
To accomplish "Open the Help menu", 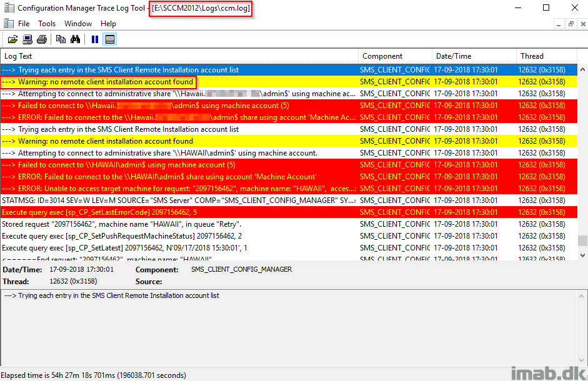I will click(x=108, y=24).
